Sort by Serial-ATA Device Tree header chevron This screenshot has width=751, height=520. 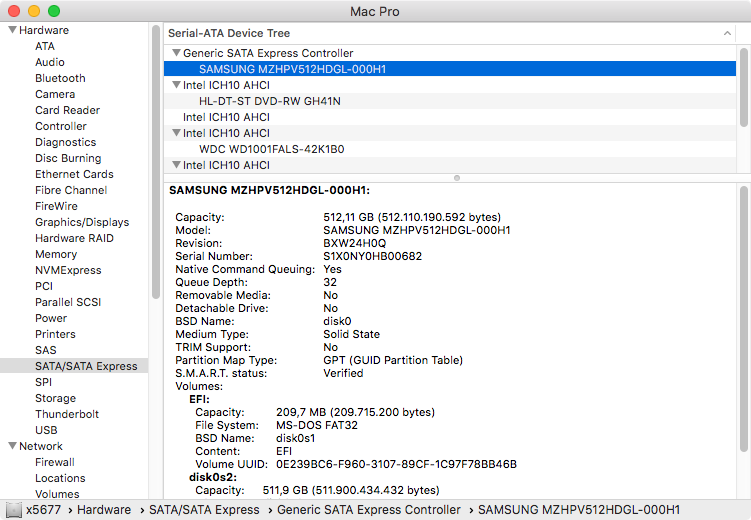coord(727,33)
